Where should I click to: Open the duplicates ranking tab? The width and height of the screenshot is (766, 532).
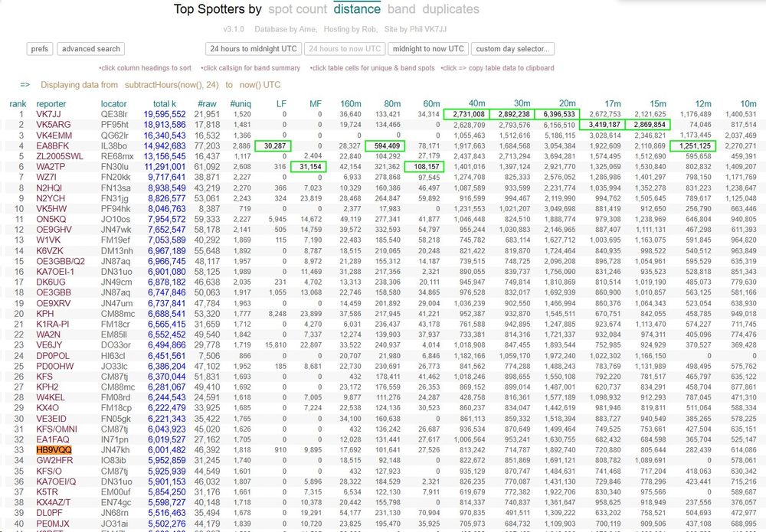[x=451, y=9]
